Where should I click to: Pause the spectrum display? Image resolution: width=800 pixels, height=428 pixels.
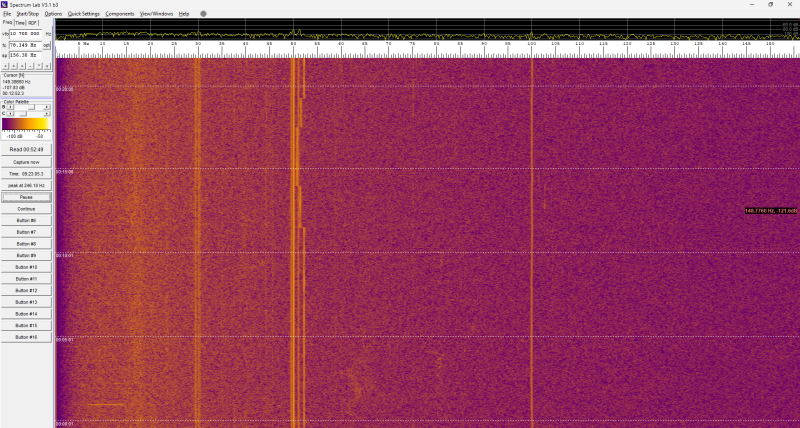point(26,197)
